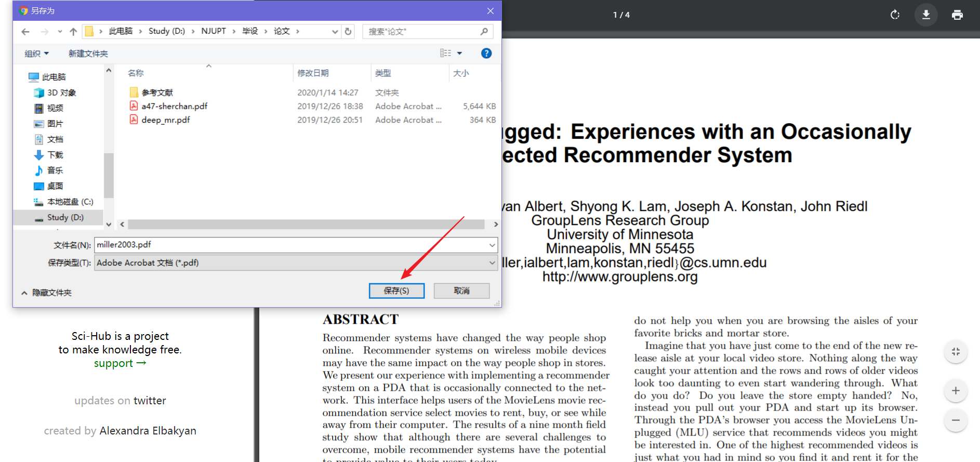The image size is (980, 462).
Task: Open 音乐 in the navigation tree
Action: (x=48, y=170)
